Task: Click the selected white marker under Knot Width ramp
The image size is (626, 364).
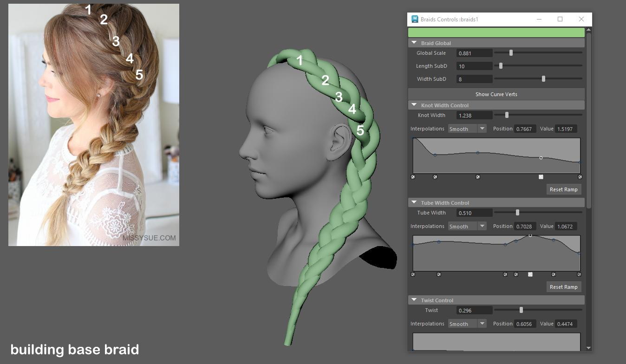Action: point(541,177)
